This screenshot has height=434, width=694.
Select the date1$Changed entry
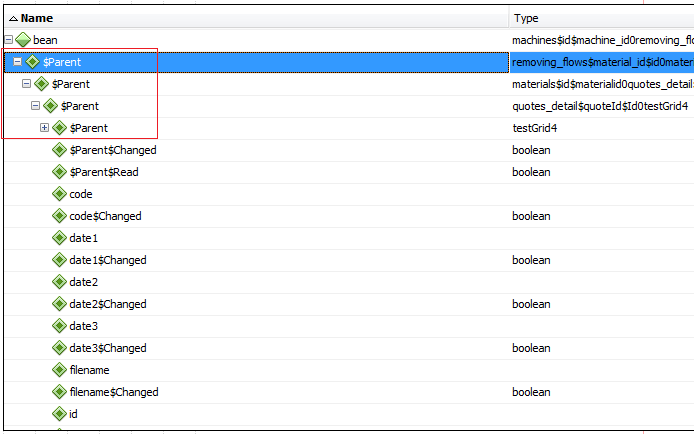107,260
